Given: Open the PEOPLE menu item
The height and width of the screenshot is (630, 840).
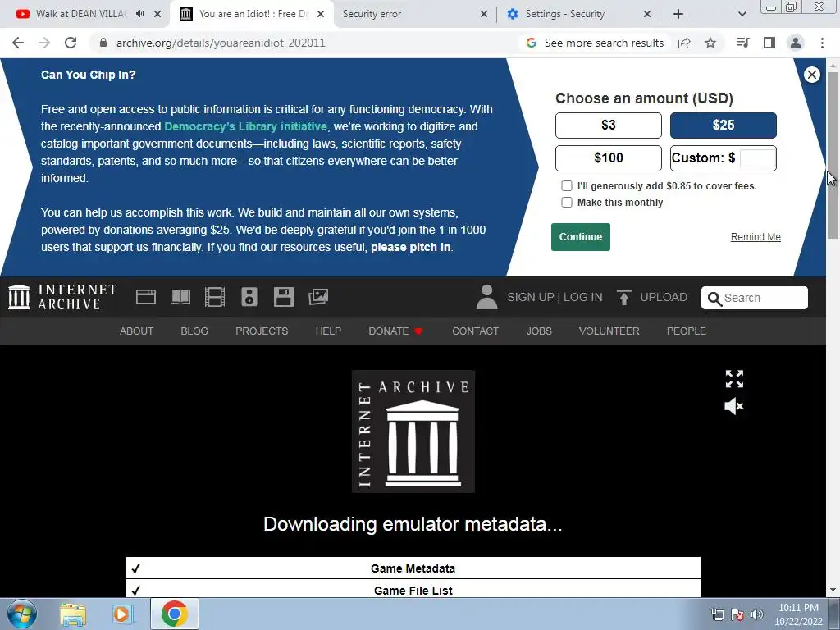Looking at the screenshot, I should [x=687, y=331].
